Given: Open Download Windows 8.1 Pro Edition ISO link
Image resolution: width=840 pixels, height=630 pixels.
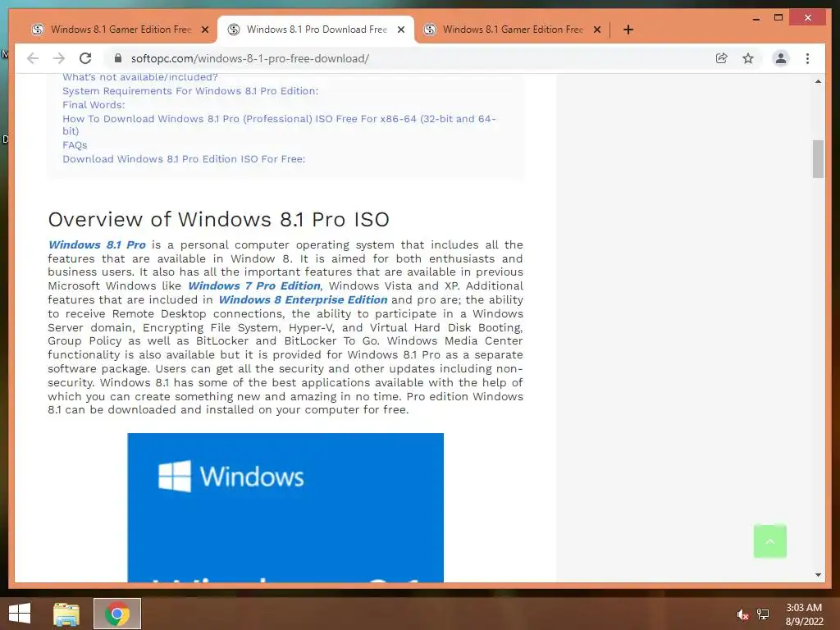Looking at the screenshot, I should click(184, 159).
